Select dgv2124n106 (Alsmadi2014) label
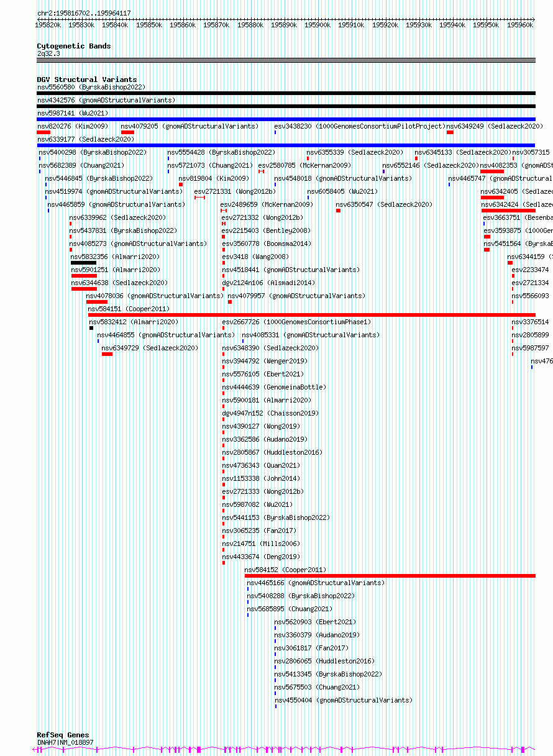The width and height of the screenshot is (553, 756). click(x=268, y=283)
